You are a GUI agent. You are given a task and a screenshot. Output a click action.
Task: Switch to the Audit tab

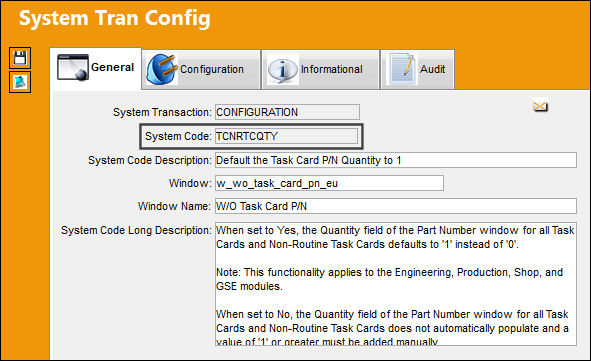(418, 69)
